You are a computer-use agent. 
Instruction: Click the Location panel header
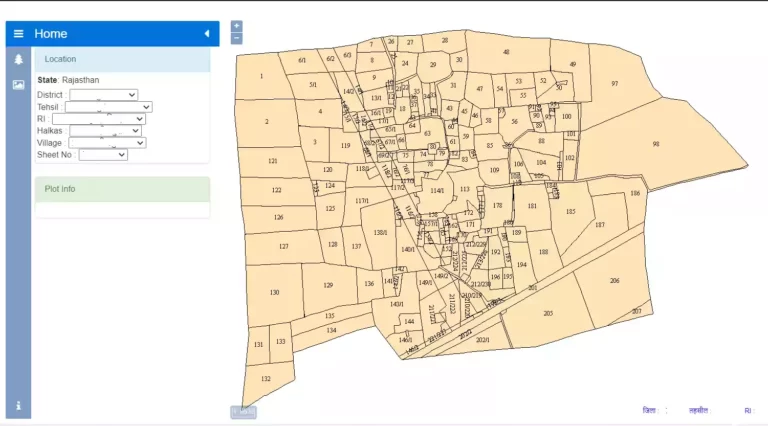point(122,59)
